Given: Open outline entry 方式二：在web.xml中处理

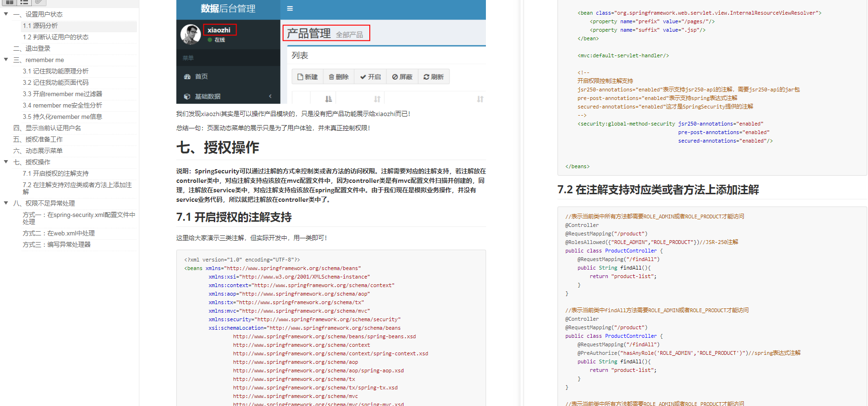Looking at the screenshot, I should (x=58, y=233).
